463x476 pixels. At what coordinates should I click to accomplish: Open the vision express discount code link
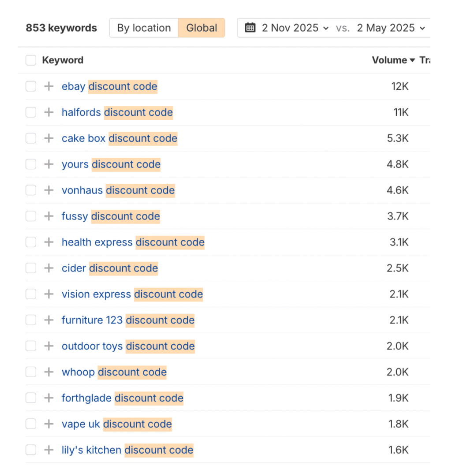click(132, 294)
